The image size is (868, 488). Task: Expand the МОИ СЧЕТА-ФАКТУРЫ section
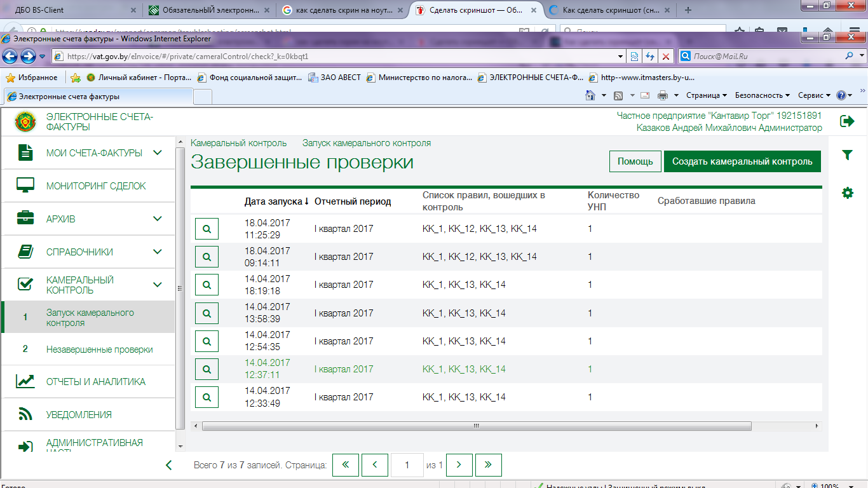(158, 152)
